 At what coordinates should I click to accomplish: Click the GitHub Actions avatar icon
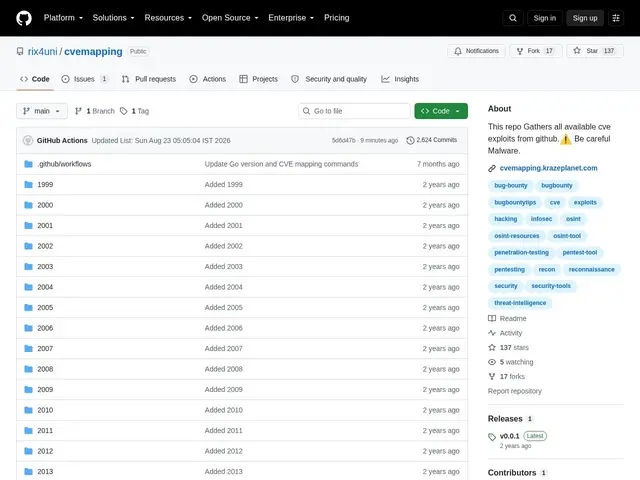coord(28,140)
